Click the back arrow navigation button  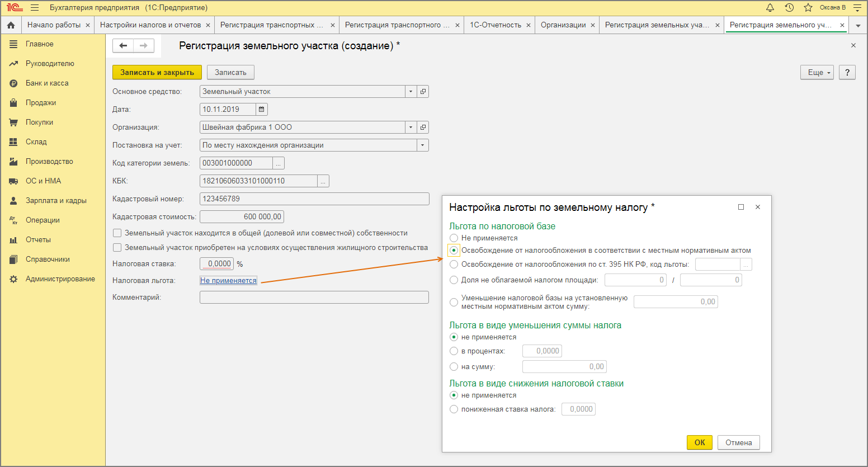[x=123, y=46]
